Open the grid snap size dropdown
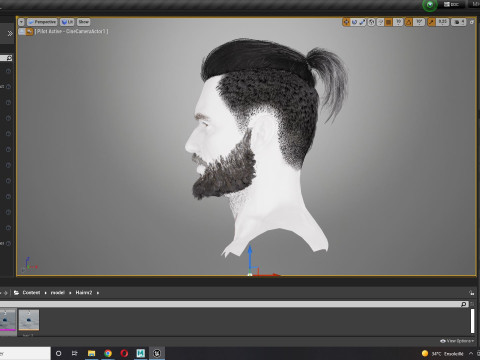The image size is (480, 360). pyautogui.click(x=398, y=22)
